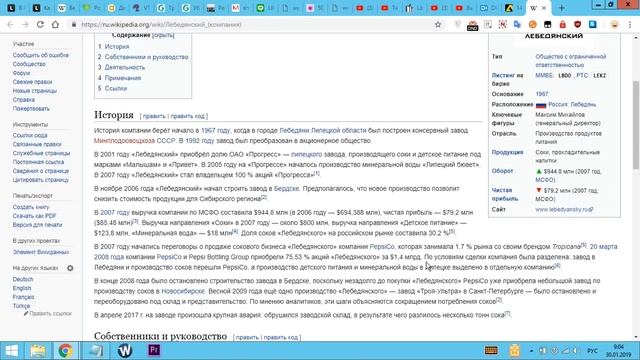The width and height of the screenshot is (640, 360).
Task: Open the language settings gear icon
Action: pyautogui.click(x=70, y=268)
